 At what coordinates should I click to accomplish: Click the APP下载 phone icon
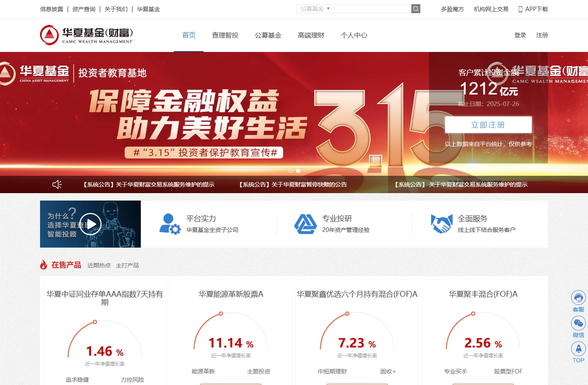point(521,9)
